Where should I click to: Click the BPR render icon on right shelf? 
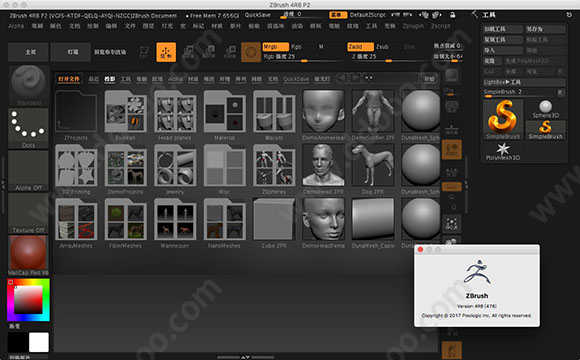pyautogui.click(x=451, y=76)
